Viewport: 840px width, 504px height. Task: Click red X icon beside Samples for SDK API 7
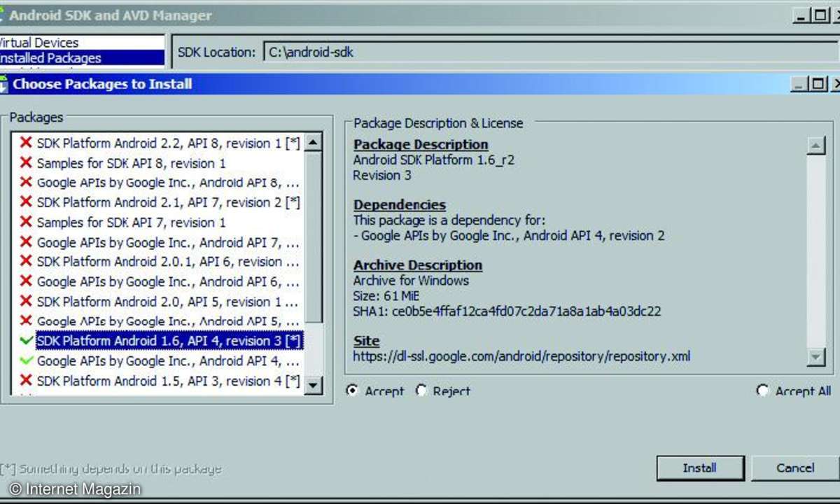click(26, 222)
